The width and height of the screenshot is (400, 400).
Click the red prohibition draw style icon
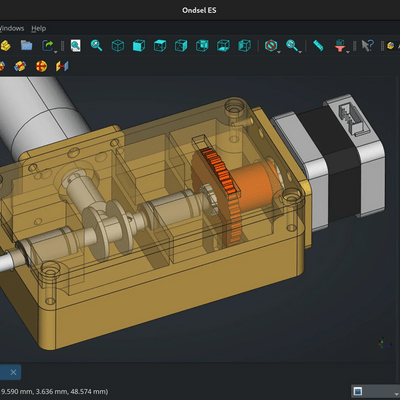[x=271, y=45]
